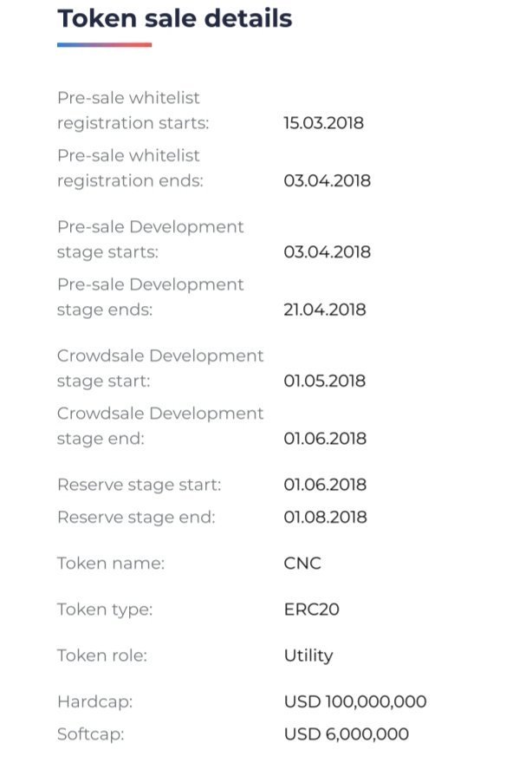Click whitelist registration end date 03.04.2018
This screenshot has width=532, height=763.
[327, 181]
